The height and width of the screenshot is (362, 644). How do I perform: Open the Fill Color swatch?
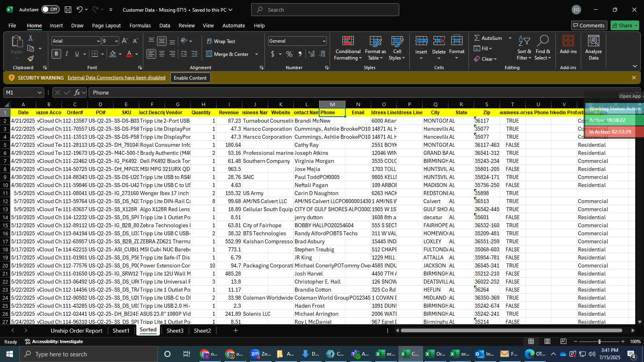tap(113, 54)
